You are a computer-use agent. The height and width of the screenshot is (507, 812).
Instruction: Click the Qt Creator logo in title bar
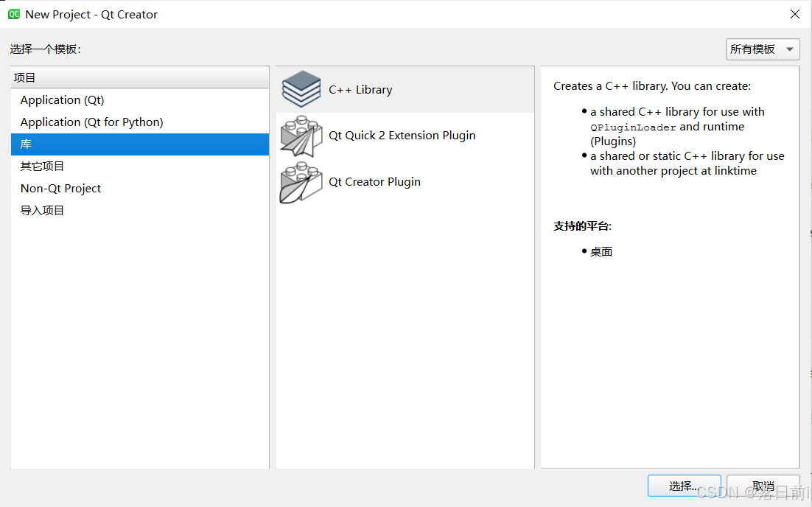pyautogui.click(x=14, y=14)
